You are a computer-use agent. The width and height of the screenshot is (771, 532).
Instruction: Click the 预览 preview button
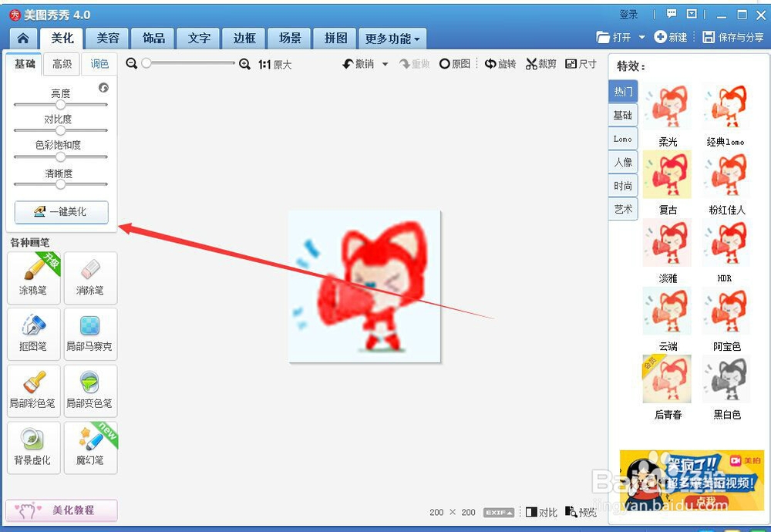coord(581,512)
